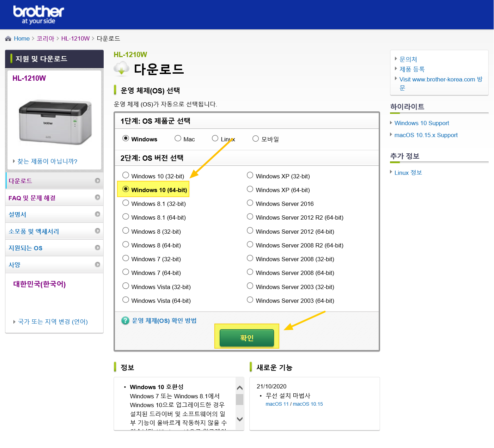Select Windows Server 2012 R2 (64-bit) option

point(250,216)
